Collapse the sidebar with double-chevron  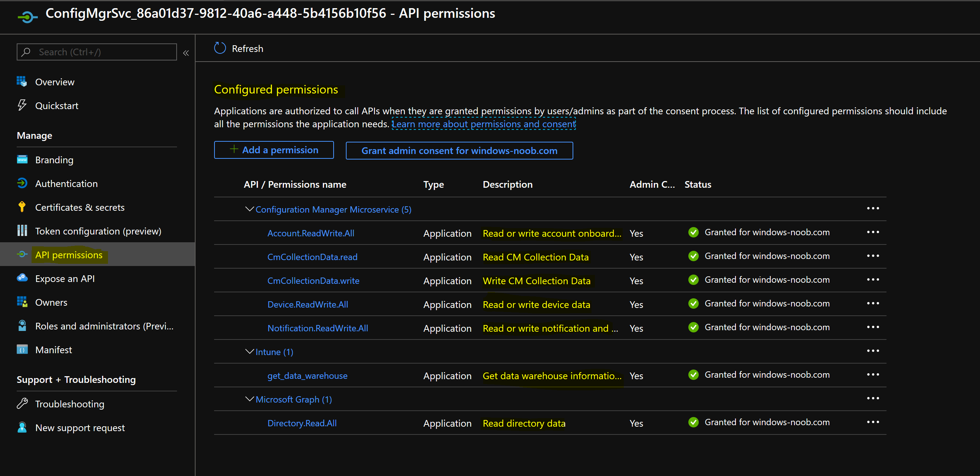[x=186, y=53]
